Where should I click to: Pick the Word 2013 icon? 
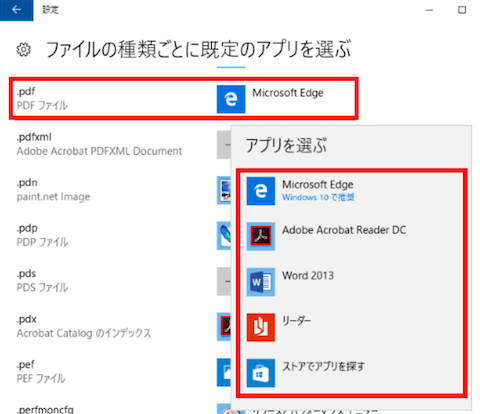click(x=261, y=282)
